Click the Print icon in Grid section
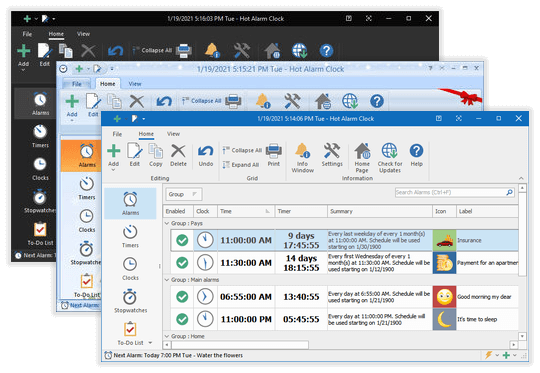 tap(274, 155)
